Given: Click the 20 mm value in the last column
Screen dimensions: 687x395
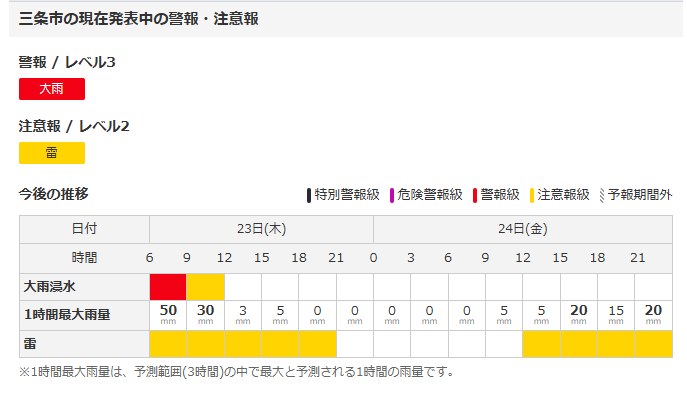Looking at the screenshot, I should pyautogui.click(x=653, y=314).
